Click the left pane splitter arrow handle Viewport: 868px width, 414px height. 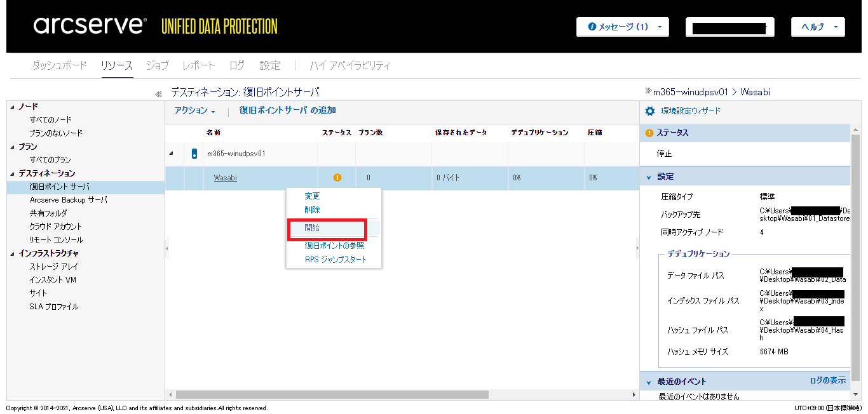coord(167,248)
